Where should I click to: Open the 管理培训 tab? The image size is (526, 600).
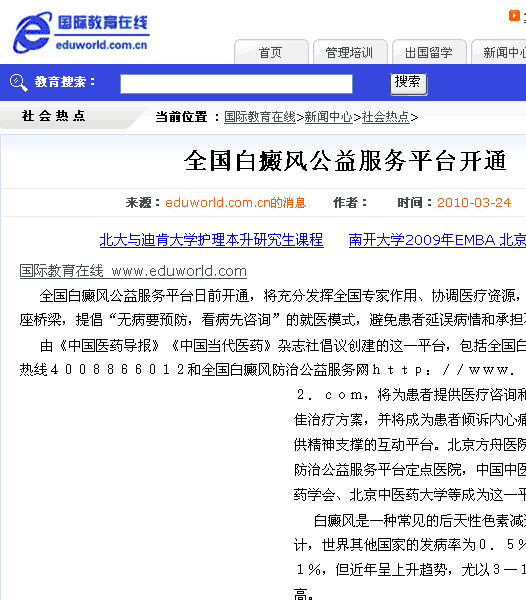(350, 52)
